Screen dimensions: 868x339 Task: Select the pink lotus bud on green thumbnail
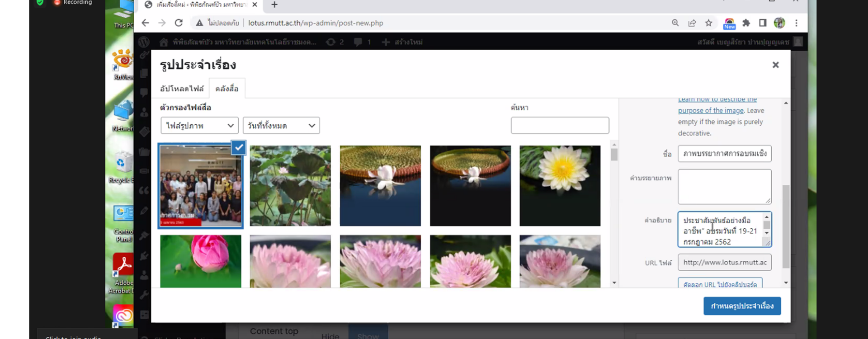[x=201, y=261]
